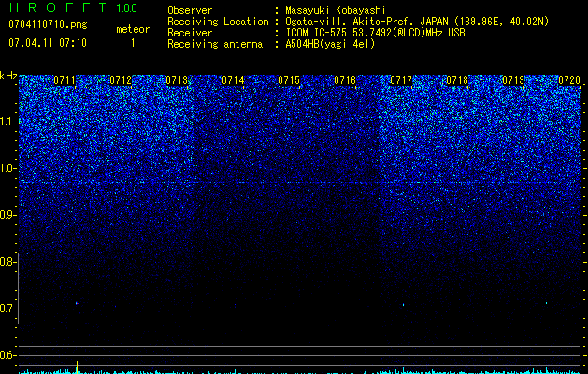Click the HROFFT title text

[58, 7]
